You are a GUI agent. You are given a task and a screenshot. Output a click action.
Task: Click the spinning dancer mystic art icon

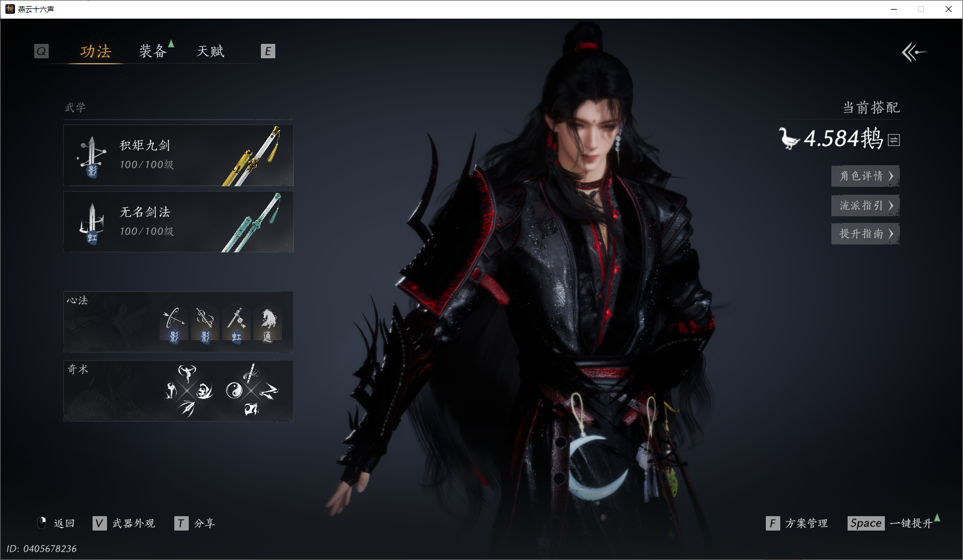point(188,373)
